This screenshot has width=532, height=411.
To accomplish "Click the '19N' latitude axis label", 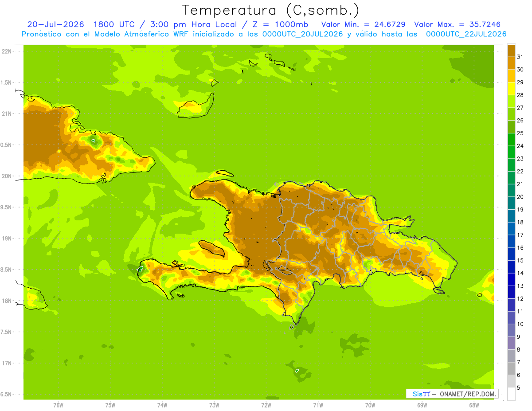I will [x=7, y=238].
